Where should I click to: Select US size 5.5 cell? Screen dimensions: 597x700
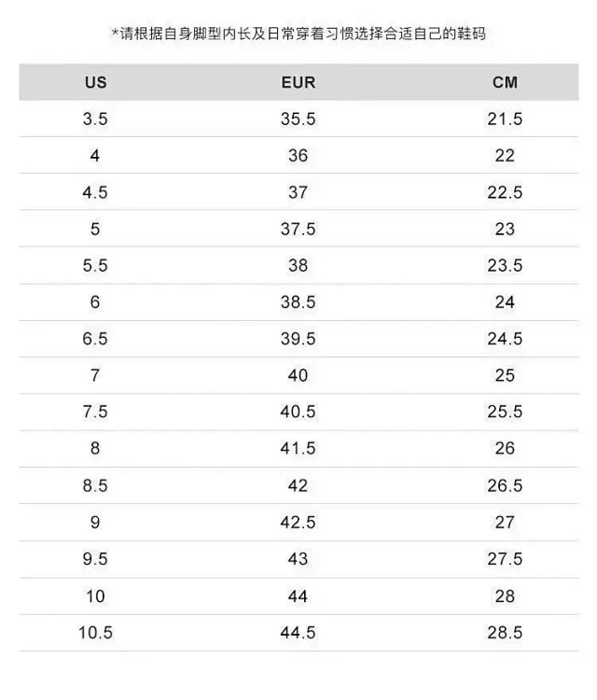coord(95,266)
